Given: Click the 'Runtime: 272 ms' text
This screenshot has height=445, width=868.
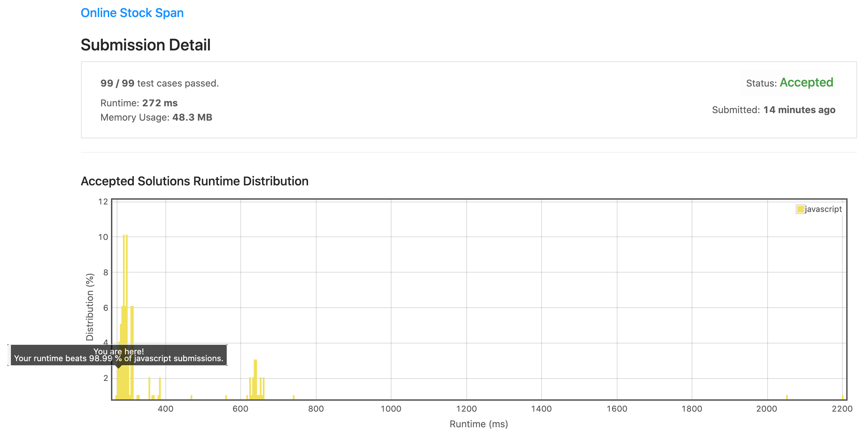Looking at the screenshot, I should [139, 103].
